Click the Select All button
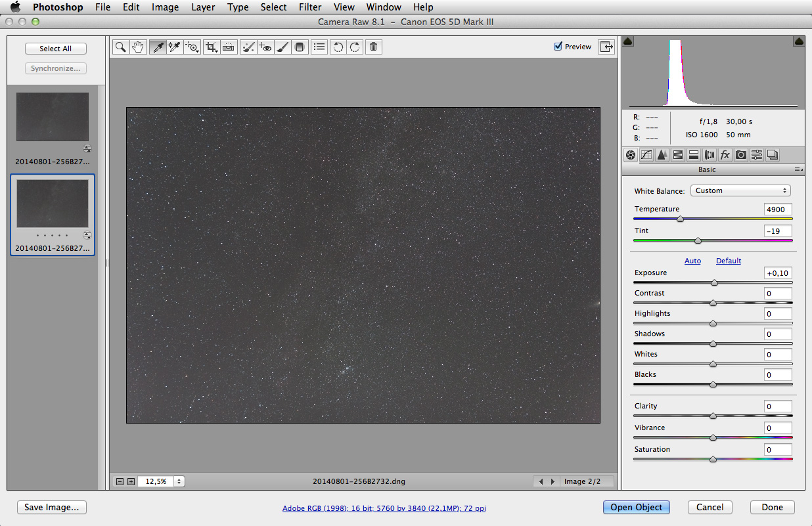This screenshot has height=526, width=812. [56, 49]
